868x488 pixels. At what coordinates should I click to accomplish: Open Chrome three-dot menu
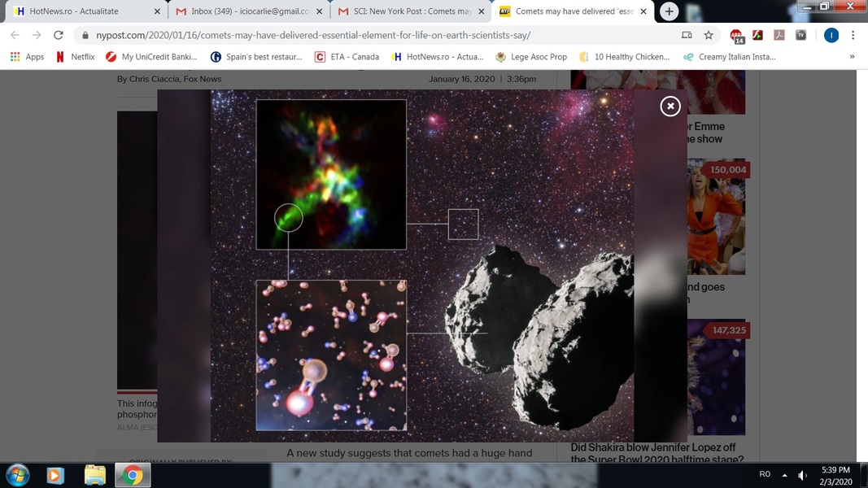(853, 36)
